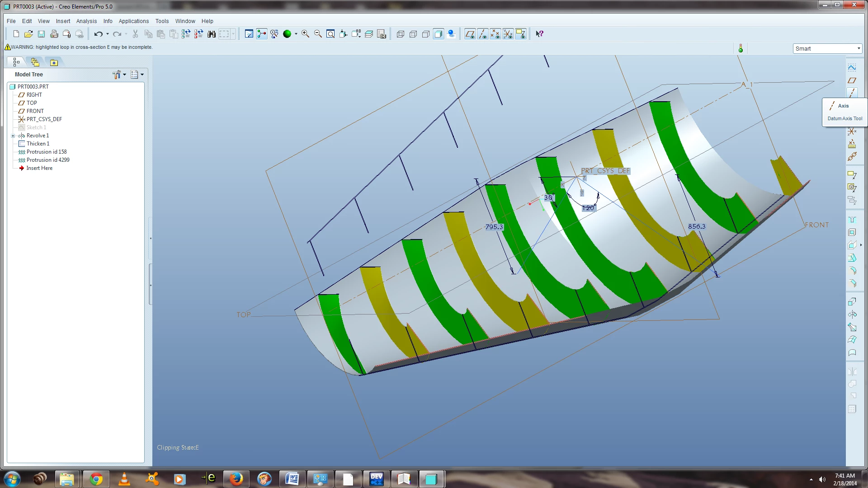This screenshot has height=488, width=868.
Task: Open the Smart selection filter dropdown
Action: click(x=827, y=48)
